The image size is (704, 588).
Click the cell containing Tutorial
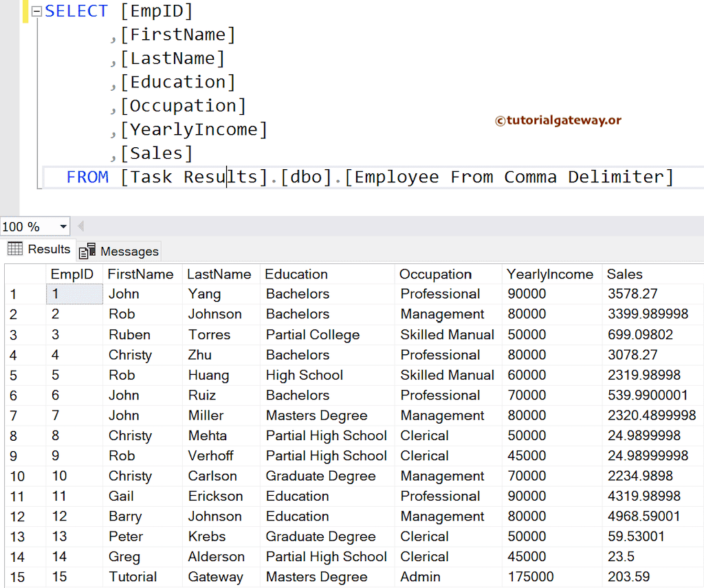pyautogui.click(x=142, y=577)
